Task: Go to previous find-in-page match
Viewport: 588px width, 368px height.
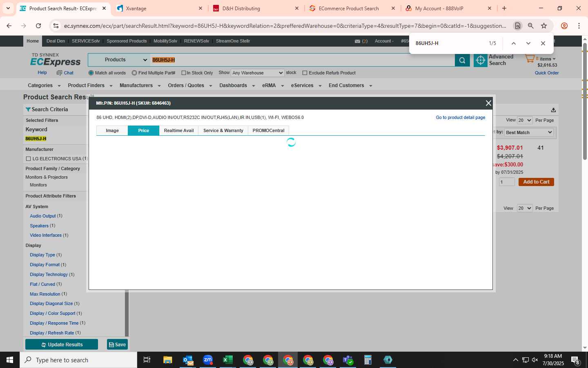Action: [x=514, y=43]
